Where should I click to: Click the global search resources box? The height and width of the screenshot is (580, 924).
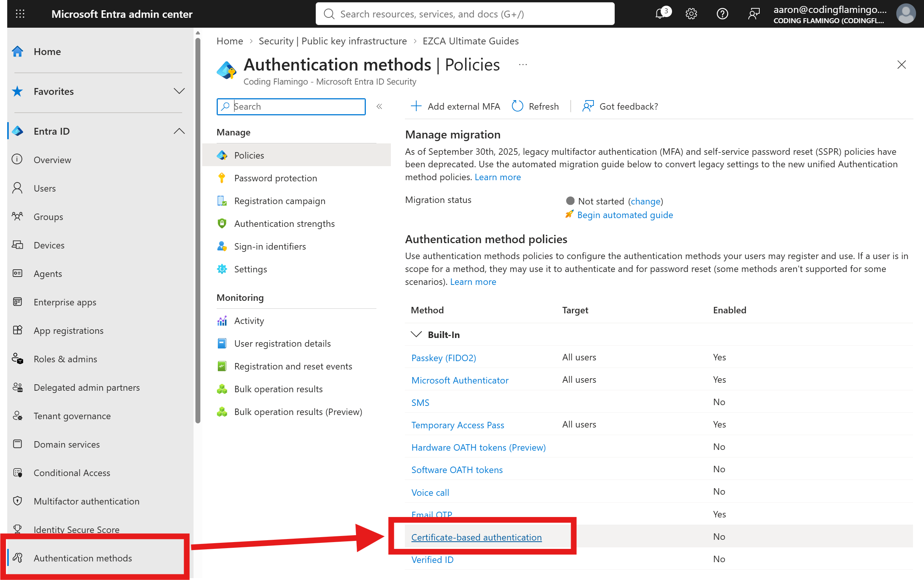point(465,14)
